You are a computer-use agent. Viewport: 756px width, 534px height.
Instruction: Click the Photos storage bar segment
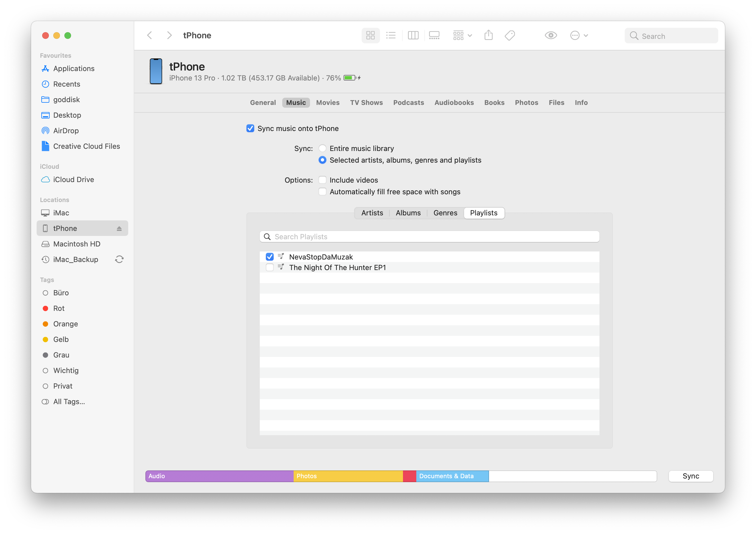click(x=348, y=476)
